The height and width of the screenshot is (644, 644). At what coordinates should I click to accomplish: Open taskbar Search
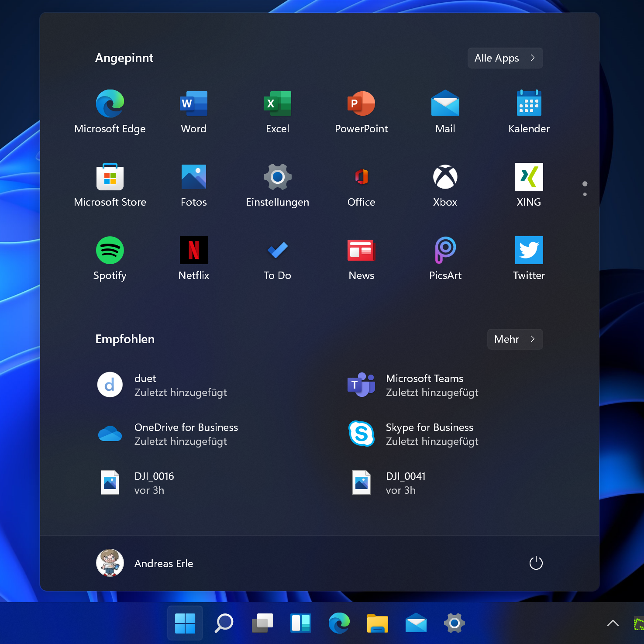(224, 623)
